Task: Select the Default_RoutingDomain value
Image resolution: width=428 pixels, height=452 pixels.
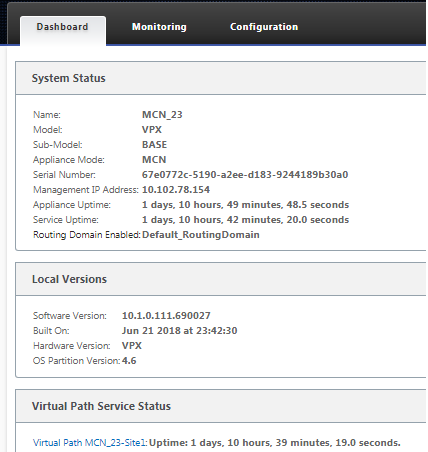Action: (x=201, y=235)
